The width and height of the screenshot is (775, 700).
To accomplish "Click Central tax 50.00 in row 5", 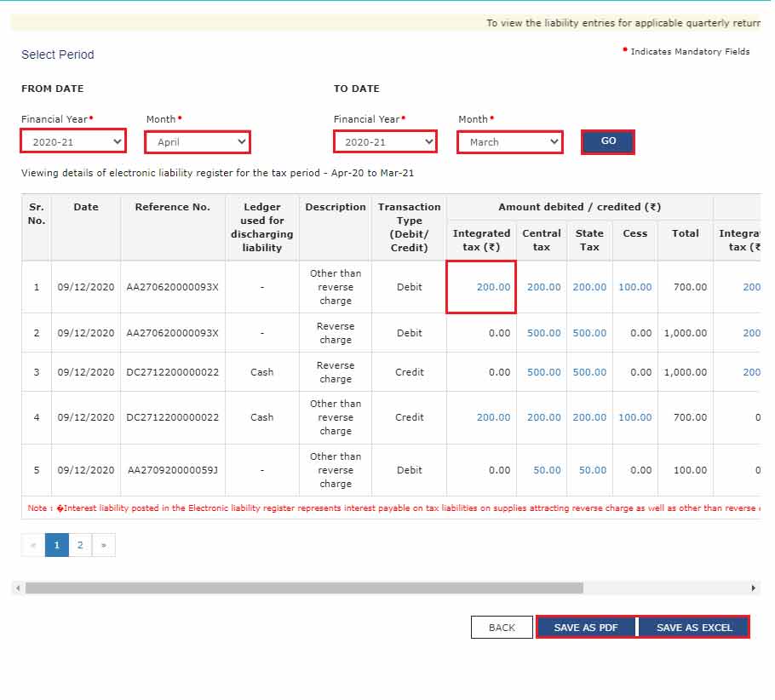I will coord(547,470).
